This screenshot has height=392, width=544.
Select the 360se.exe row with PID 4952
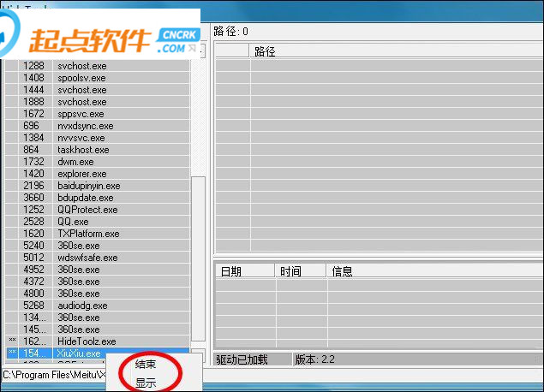click(x=98, y=270)
